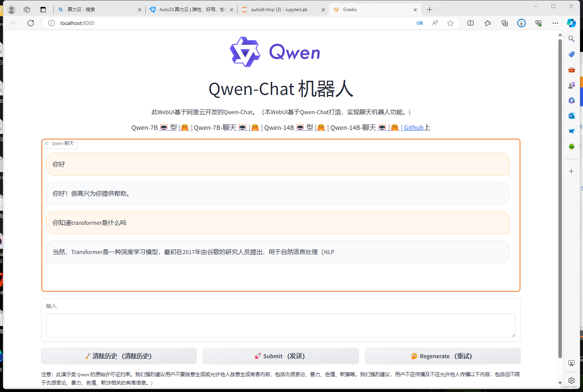Image resolution: width=583 pixels, height=392 pixels.
Task: Open the Workspaces icon in the title bar
Action: 27,10
